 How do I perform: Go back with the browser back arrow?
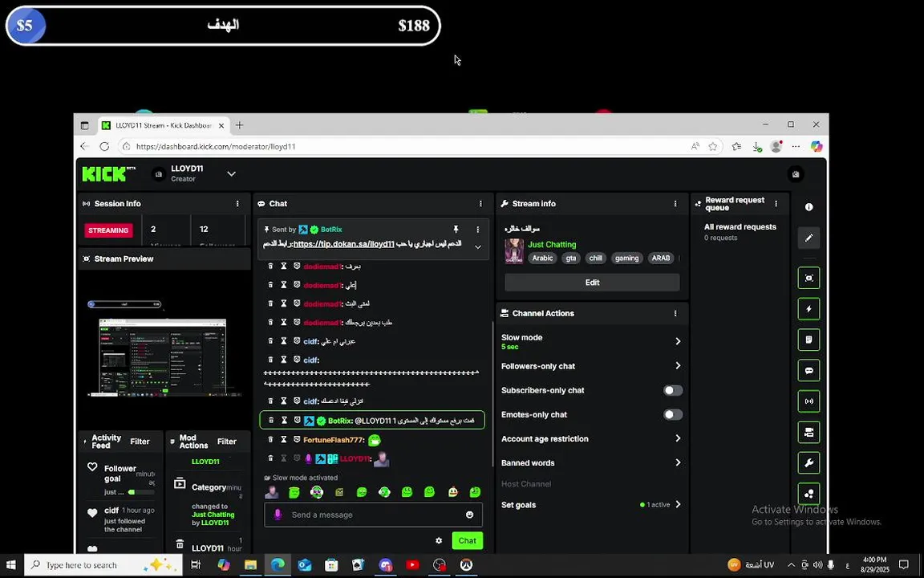pyautogui.click(x=85, y=146)
